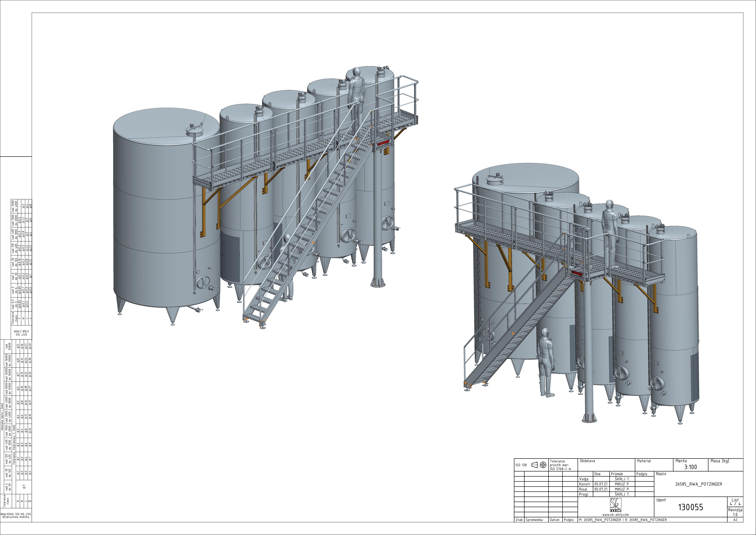This screenshot has height=535, width=756.
Task: Click the 'A2' paper format cell
Action: pyautogui.click(x=735, y=520)
